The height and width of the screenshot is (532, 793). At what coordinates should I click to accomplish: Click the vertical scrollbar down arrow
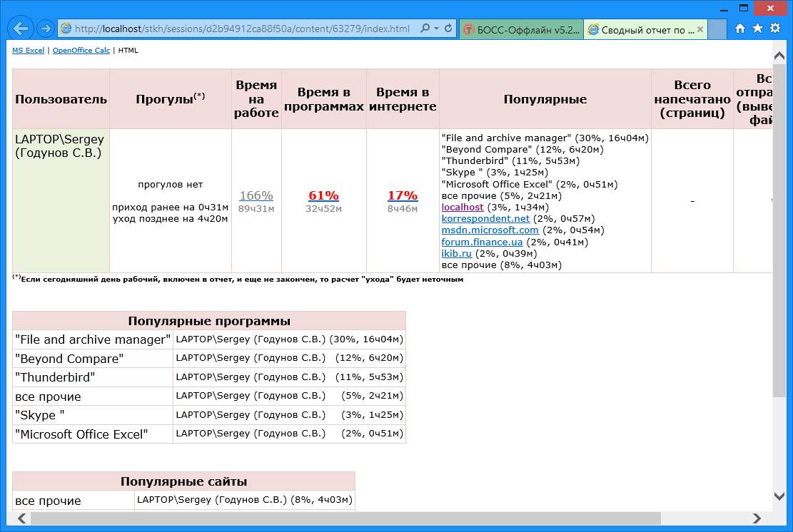tap(779, 496)
